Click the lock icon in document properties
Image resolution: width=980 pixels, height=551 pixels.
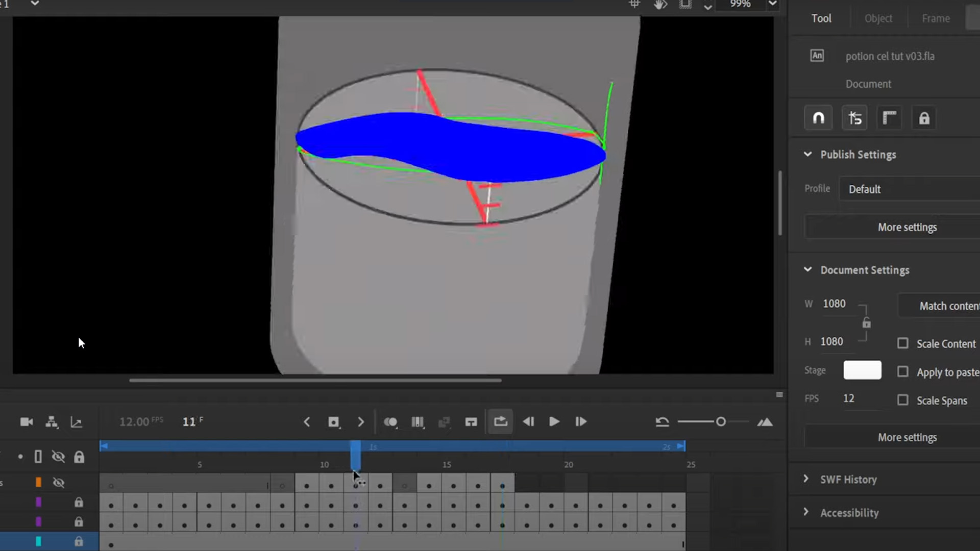point(924,118)
